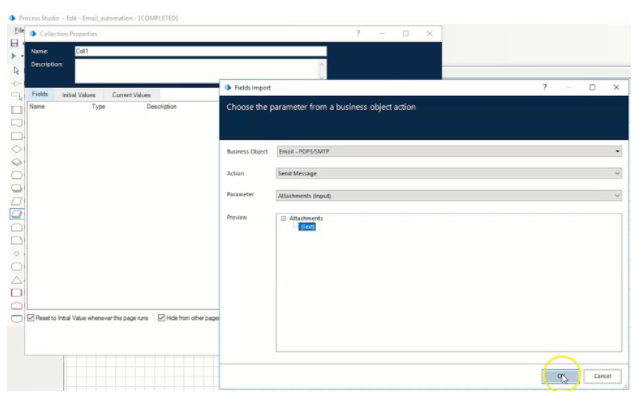This screenshot has width=642, height=407.
Task: Select the green Resume stage tool
Action: [x=16, y=319]
